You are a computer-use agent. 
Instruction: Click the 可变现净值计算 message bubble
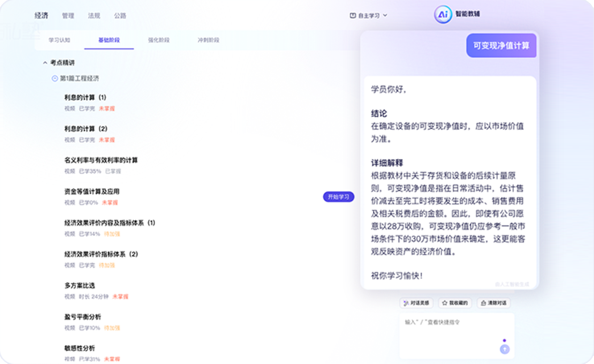pos(501,45)
